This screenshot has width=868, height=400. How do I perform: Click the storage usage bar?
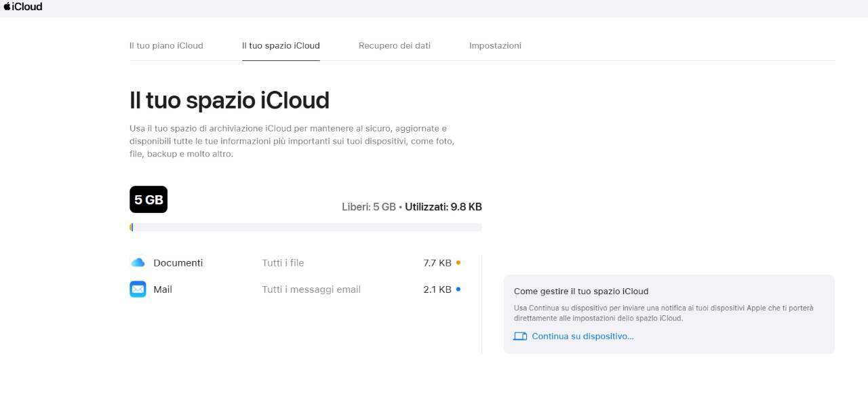click(x=306, y=227)
